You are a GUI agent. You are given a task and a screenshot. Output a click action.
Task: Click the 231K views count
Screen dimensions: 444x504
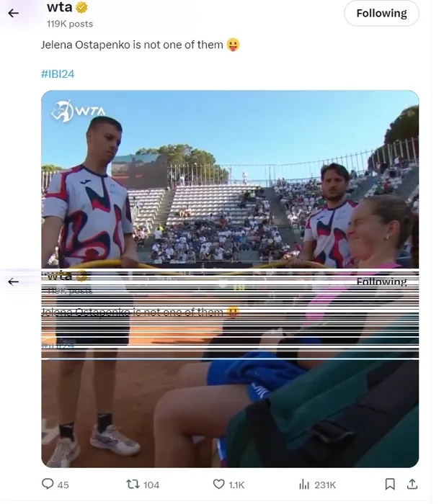click(x=325, y=485)
